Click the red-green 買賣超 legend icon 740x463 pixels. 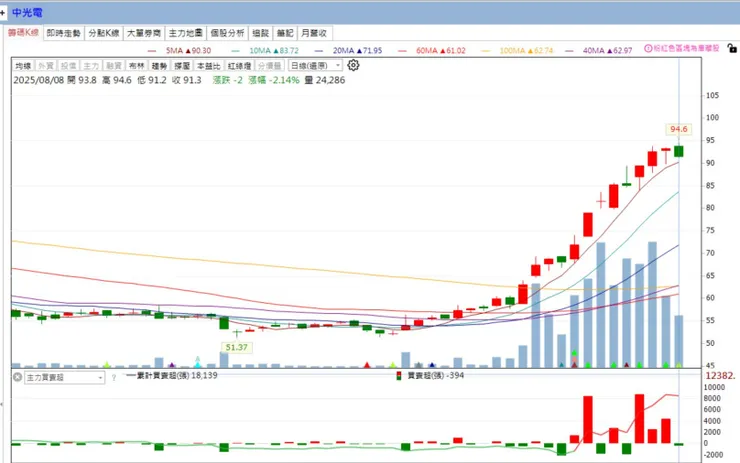399,376
